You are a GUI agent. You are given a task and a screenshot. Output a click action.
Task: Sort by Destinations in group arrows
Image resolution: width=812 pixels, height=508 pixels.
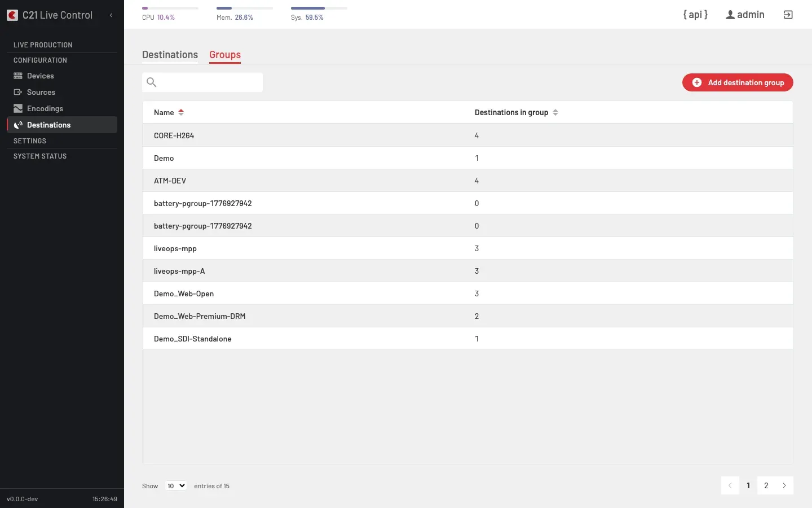coord(555,112)
